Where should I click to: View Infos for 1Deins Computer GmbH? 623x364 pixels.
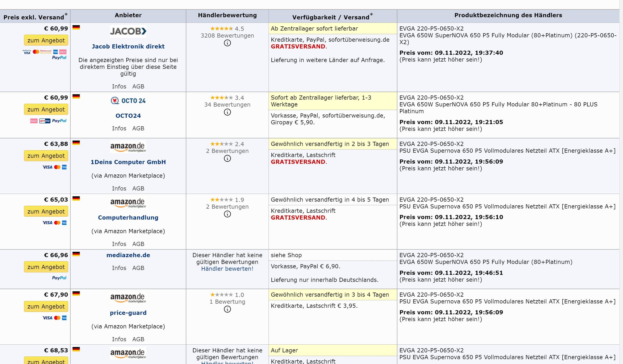click(x=119, y=188)
